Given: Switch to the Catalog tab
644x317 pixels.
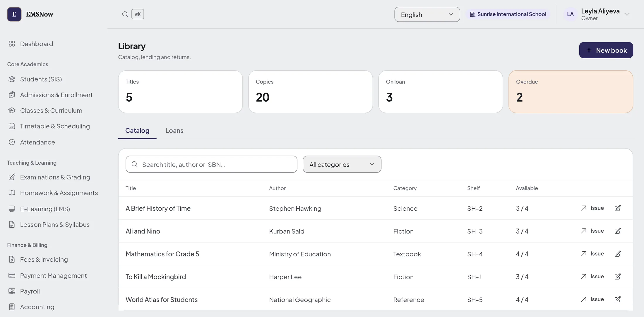Looking at the screenshot, I should point(137,131).
